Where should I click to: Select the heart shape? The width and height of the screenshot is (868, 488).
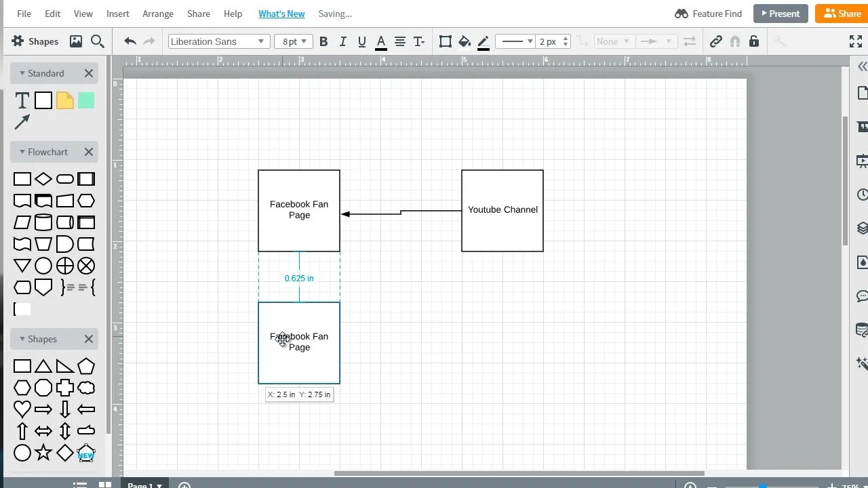[22, 409]
